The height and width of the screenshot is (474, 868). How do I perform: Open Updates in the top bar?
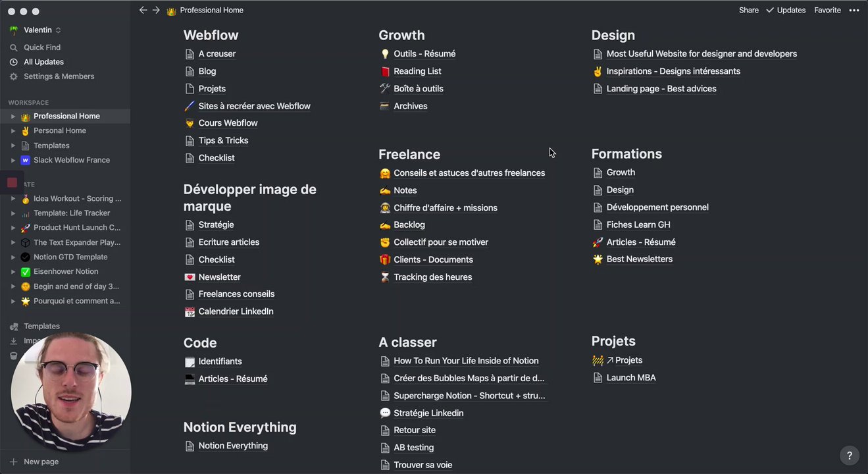[786, 10]
